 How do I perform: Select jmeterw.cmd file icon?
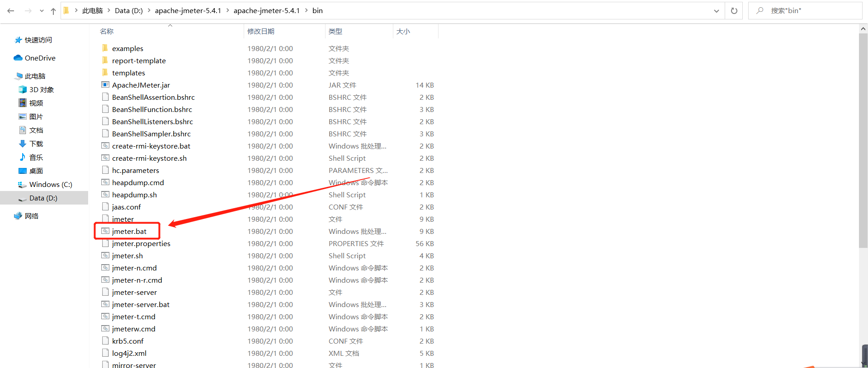tap(105, 328)
